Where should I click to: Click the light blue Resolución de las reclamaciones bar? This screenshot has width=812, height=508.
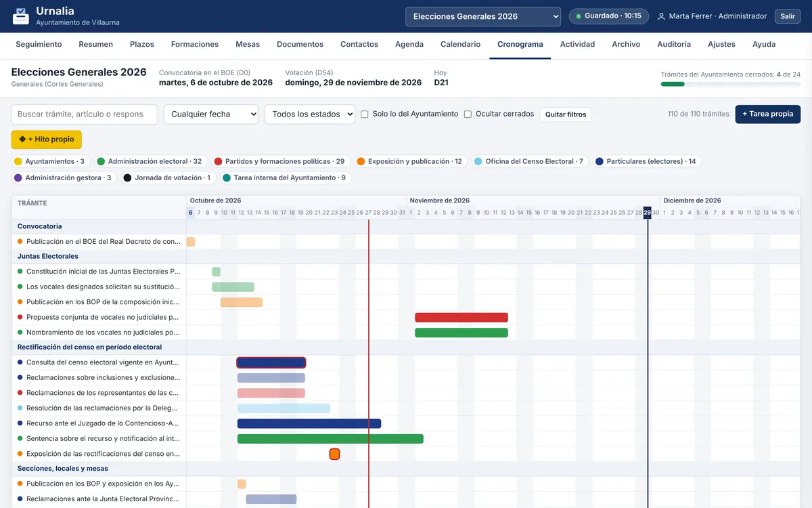284,408
